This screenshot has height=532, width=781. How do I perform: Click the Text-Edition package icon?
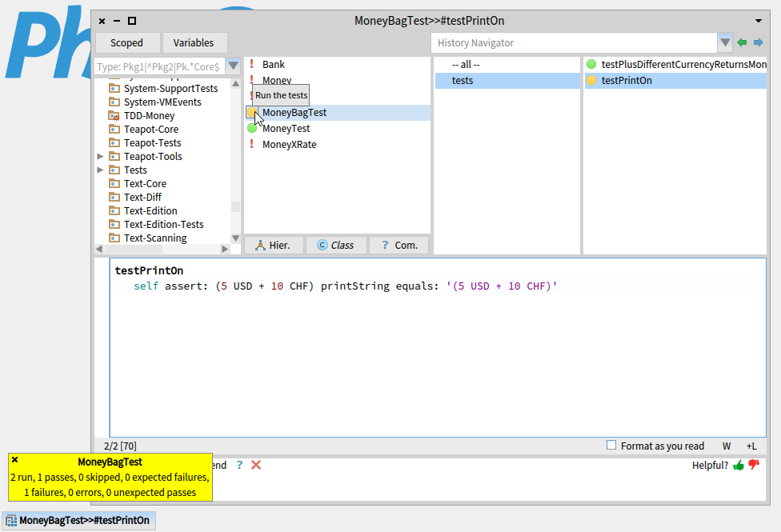[x=114, y=210]
